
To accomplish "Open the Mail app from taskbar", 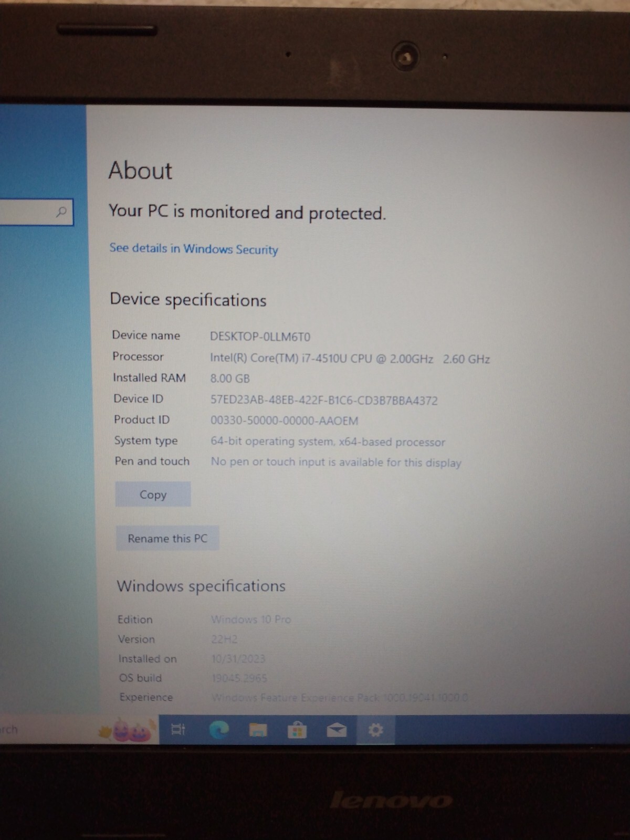I will point(337,730).
